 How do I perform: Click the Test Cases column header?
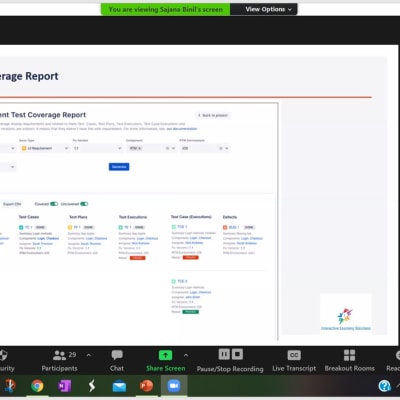coord(29,217)
